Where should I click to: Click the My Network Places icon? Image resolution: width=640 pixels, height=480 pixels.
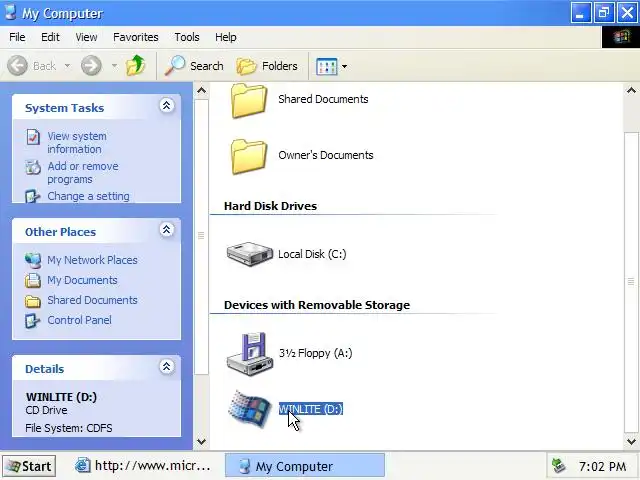tap(33, 260)
